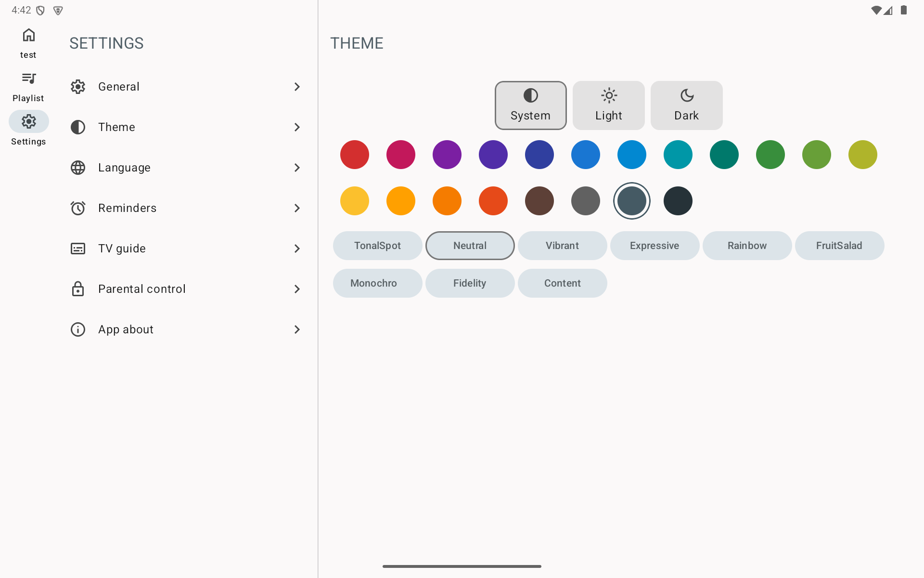Screen dimensions: 924x578
Task: Open the test home icon
Action: click(28, 35)
